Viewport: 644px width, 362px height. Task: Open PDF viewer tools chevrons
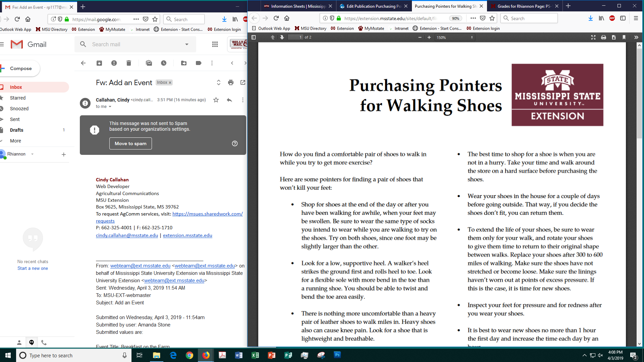click(636, 37)
